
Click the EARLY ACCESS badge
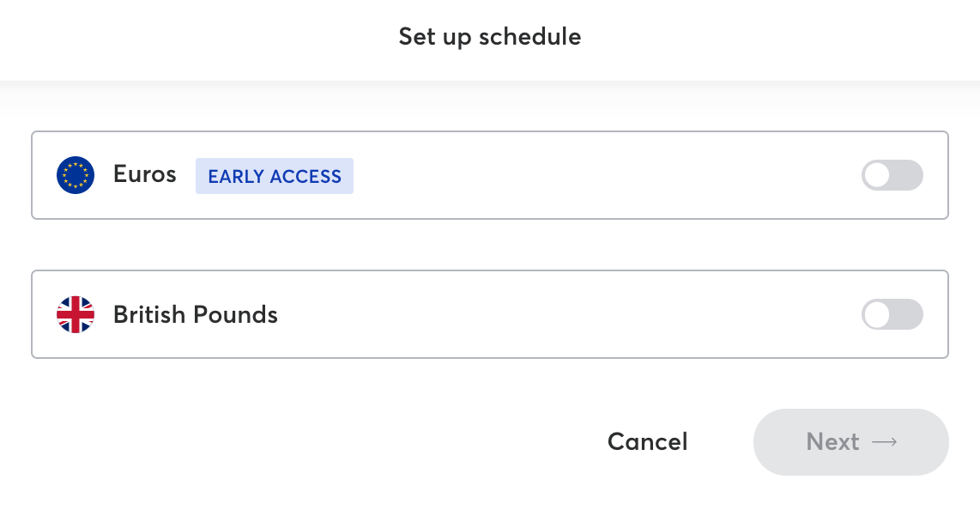click(275, 176)
